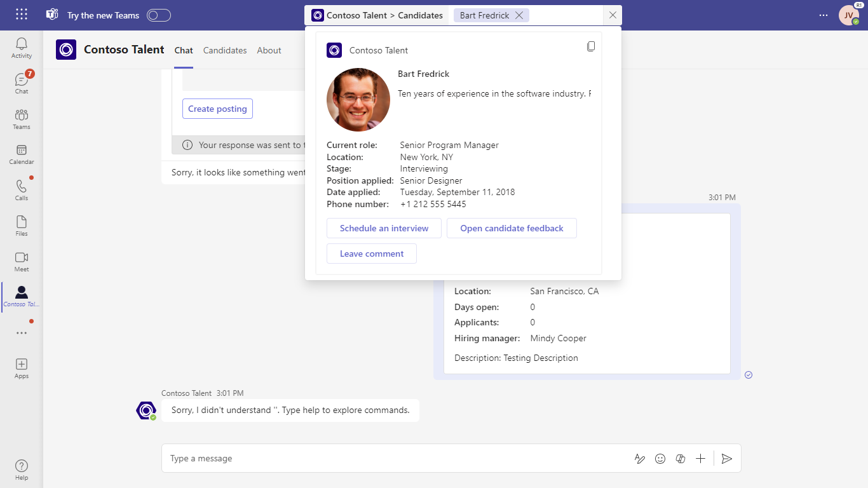Open the Activity feed in sidebar
Screen dimensions: 868x488
pos(22,48)
